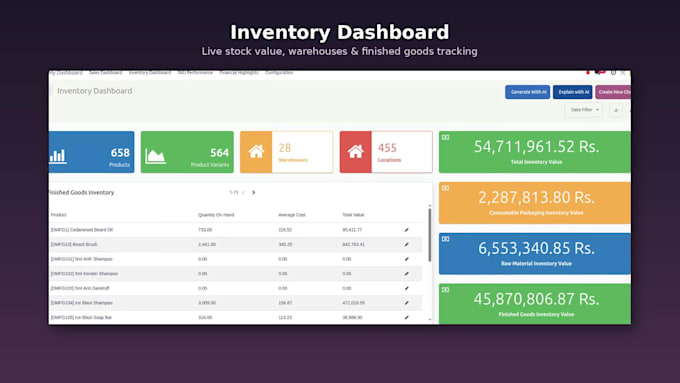Select the 5ml Anti Dandruff product name

tap(80, 288)
